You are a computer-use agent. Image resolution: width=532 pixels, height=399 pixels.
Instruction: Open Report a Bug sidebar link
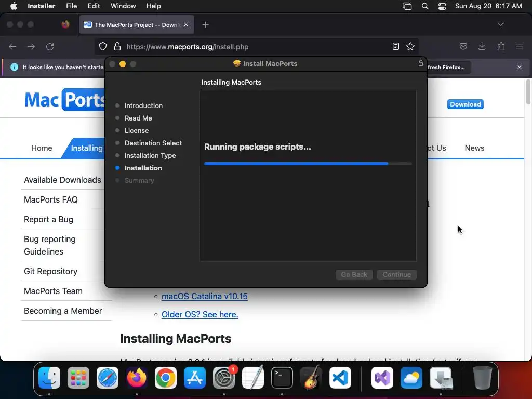(x=48, y=219)
